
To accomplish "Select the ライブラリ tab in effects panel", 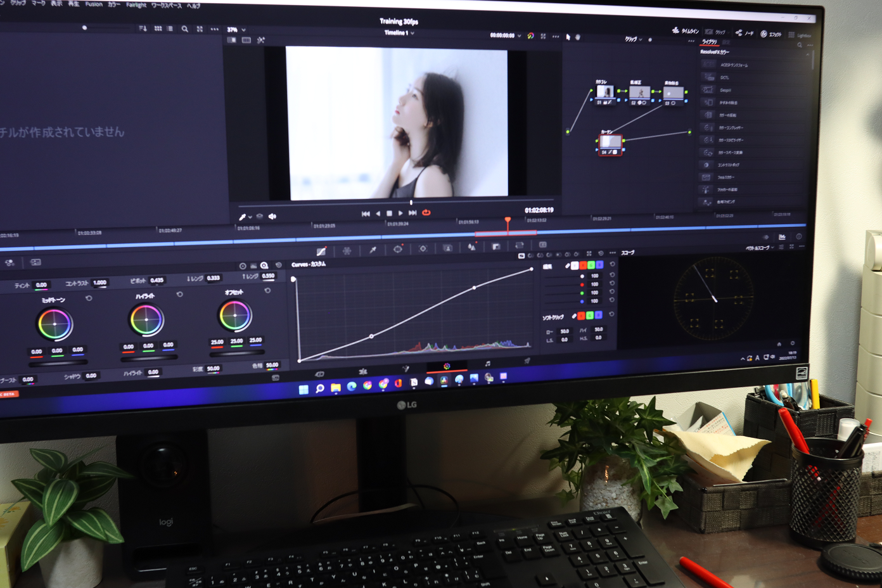I will pyautogui.click(x=709, y=42).
